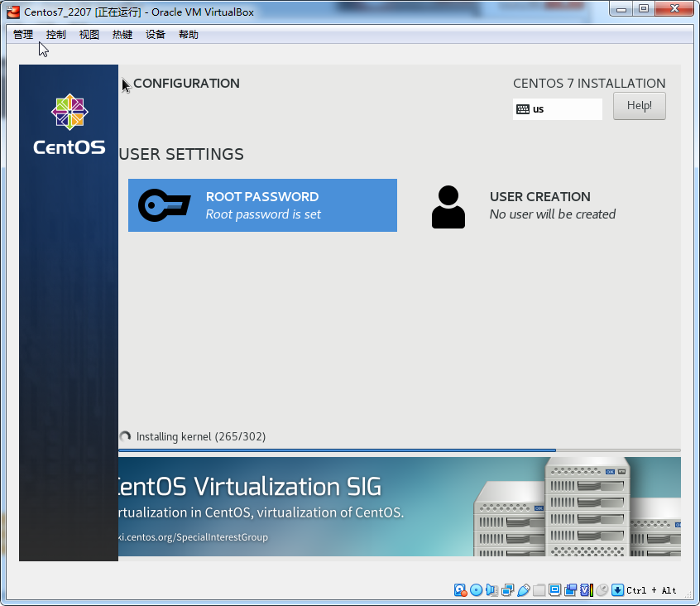Open the 控制 menu

click(56, 35)
